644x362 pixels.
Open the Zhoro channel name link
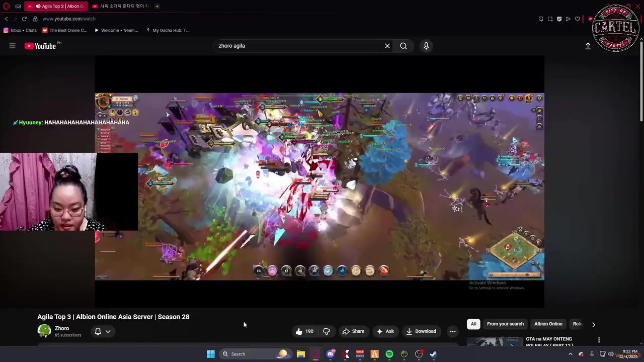click(x=62, y=328)
